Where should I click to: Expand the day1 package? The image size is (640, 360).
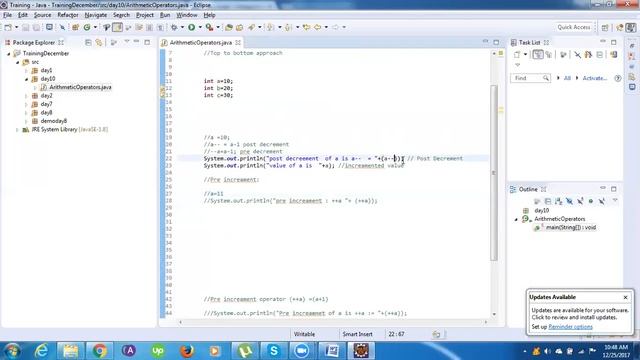(x=27, y=71)
